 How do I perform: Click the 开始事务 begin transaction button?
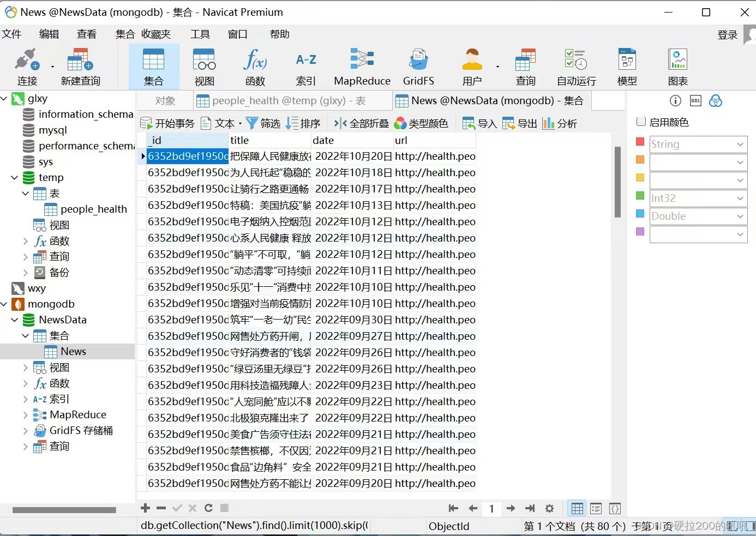[167, 123]
